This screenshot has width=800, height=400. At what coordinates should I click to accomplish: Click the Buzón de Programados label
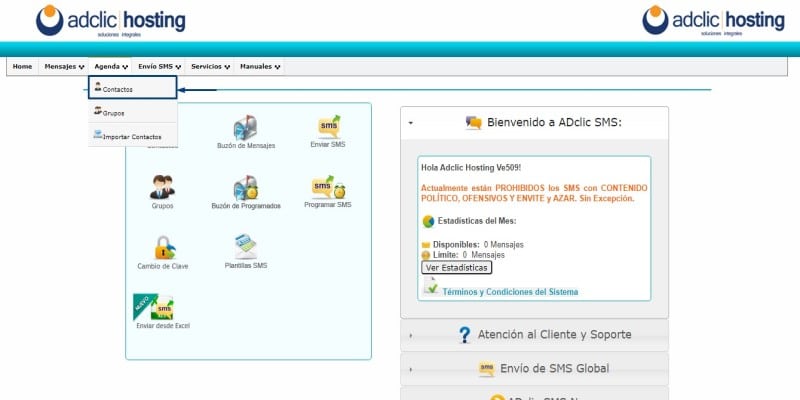[x=246, y=207]
